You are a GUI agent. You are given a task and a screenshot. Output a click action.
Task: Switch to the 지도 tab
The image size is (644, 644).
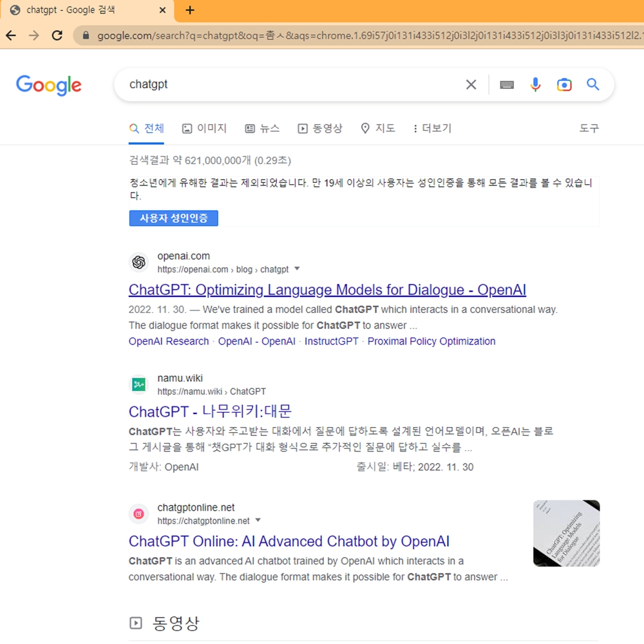click(378, 129)
